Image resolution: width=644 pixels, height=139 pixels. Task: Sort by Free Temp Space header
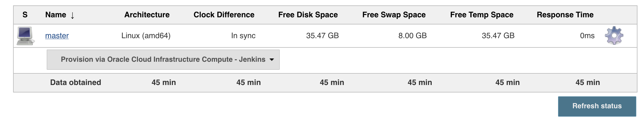[482, 15]
